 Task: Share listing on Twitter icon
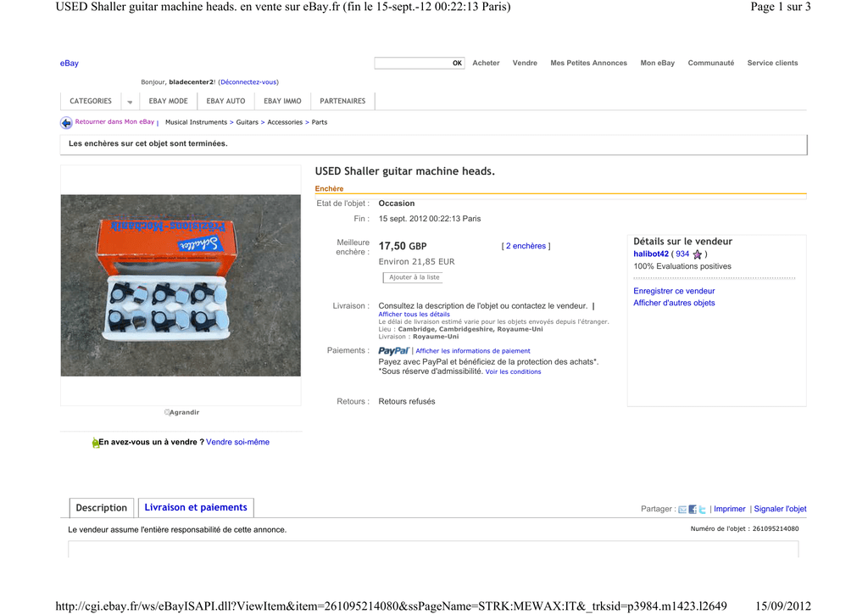703,510
